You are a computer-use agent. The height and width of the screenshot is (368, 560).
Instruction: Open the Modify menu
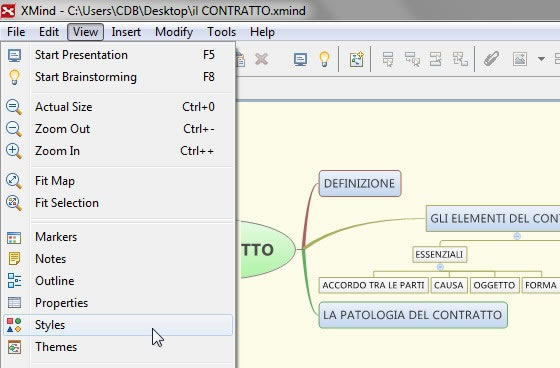coord(174,32)
